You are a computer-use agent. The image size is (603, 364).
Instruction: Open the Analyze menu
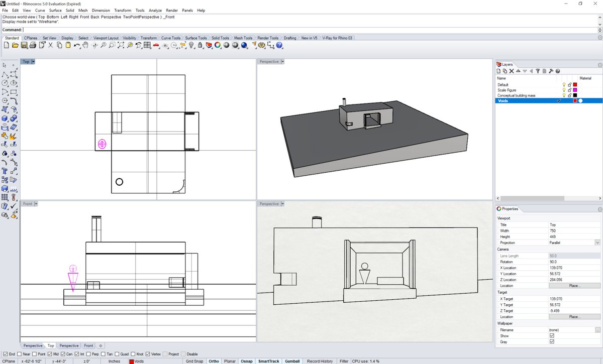click(x=155, y=10)
